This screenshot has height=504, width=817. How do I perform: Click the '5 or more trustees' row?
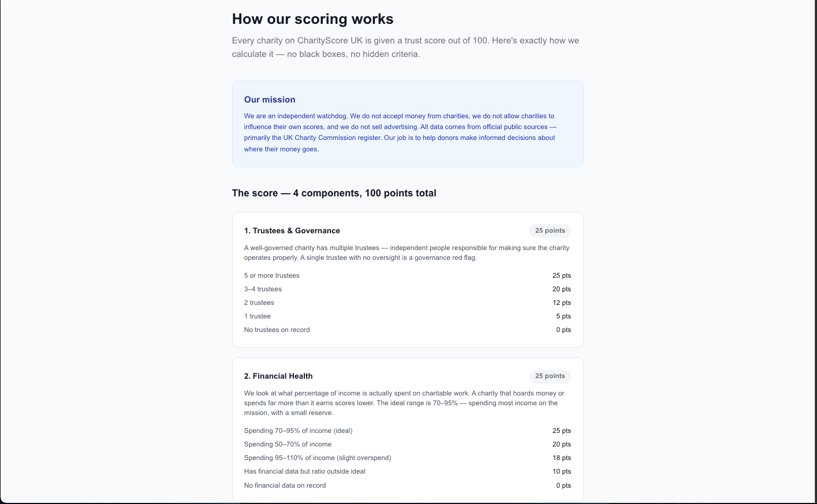point(407,276)
